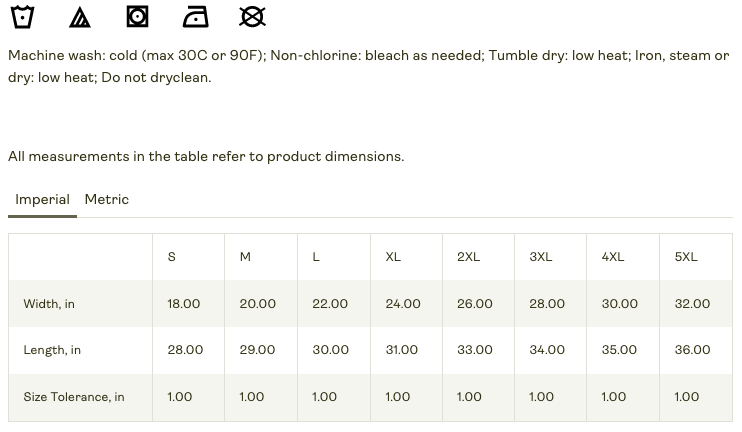Viewport: 742px width, 432px height.
Task: Click the machine wash care icon
Action: [22, 16]
